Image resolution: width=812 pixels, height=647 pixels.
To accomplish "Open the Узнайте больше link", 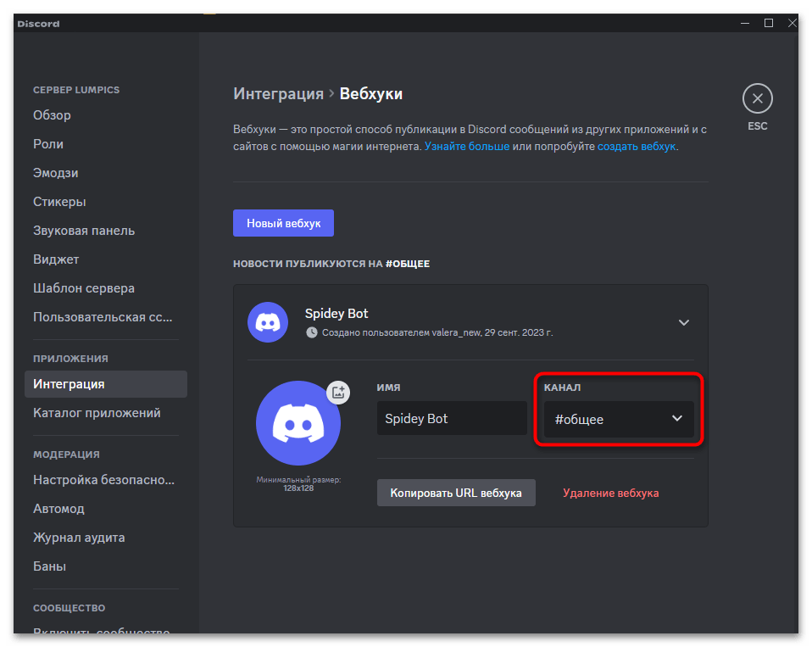I will tap(466, 147).
